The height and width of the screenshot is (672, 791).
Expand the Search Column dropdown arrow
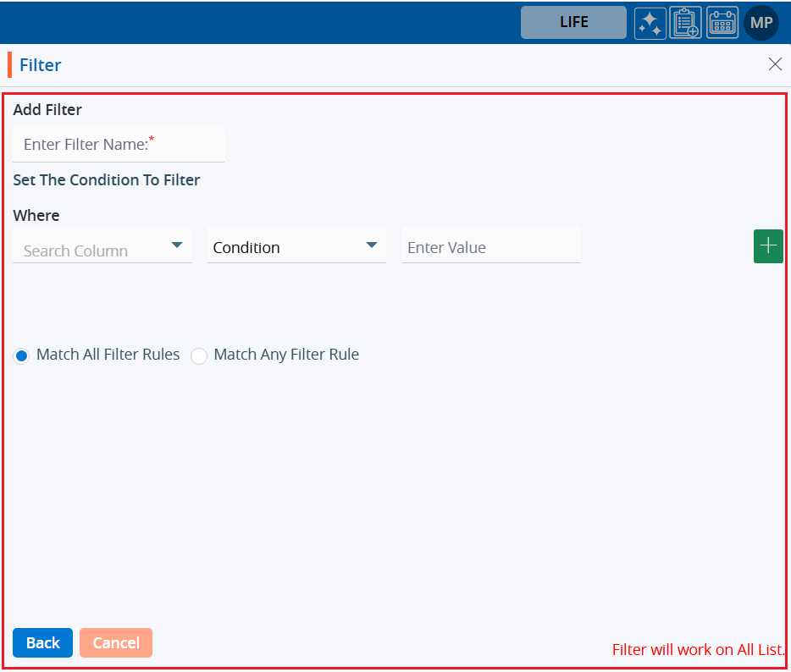tap(177, 245)
